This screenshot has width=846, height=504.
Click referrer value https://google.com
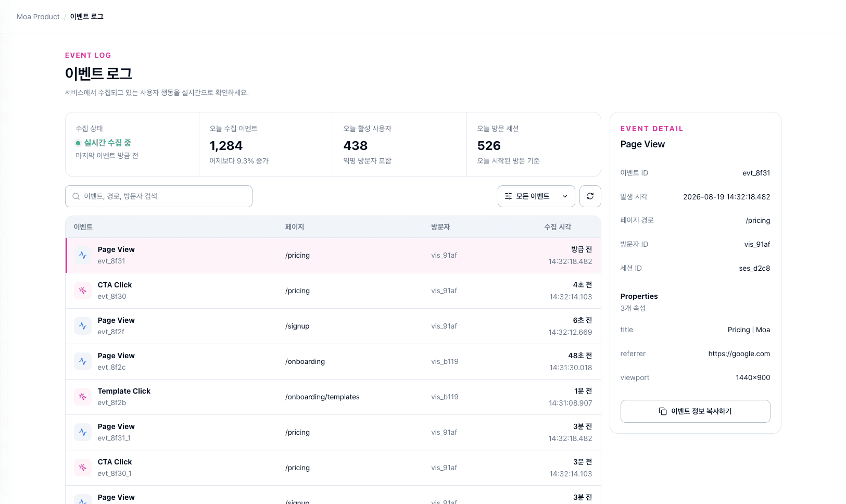tap(739, 354)
